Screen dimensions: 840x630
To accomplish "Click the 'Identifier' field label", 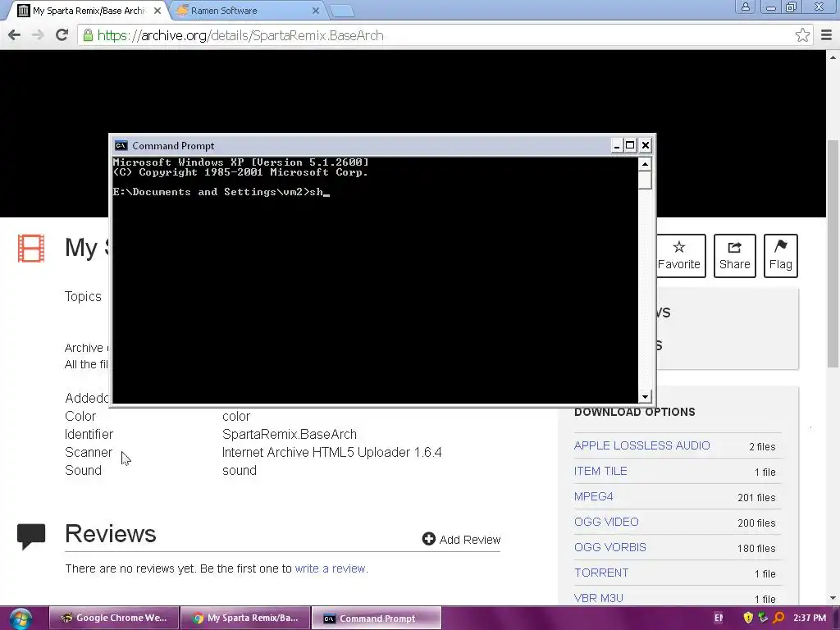I will click(89, 435).
